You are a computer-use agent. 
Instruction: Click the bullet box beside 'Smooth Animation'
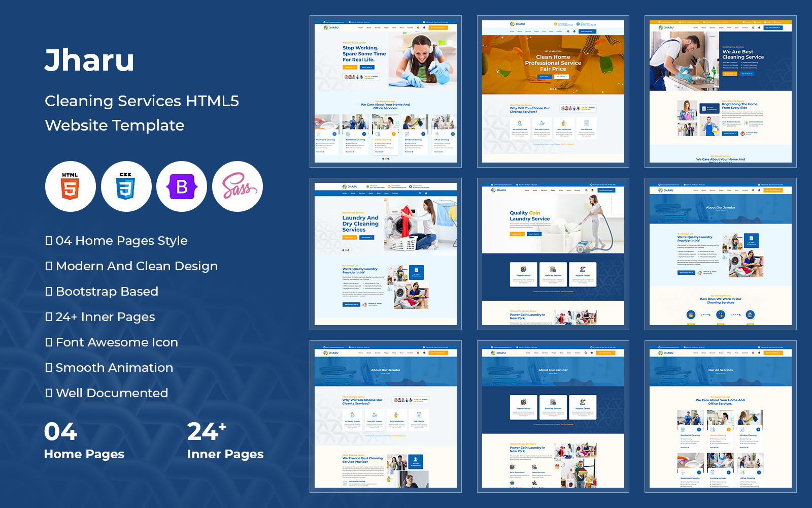49,368
